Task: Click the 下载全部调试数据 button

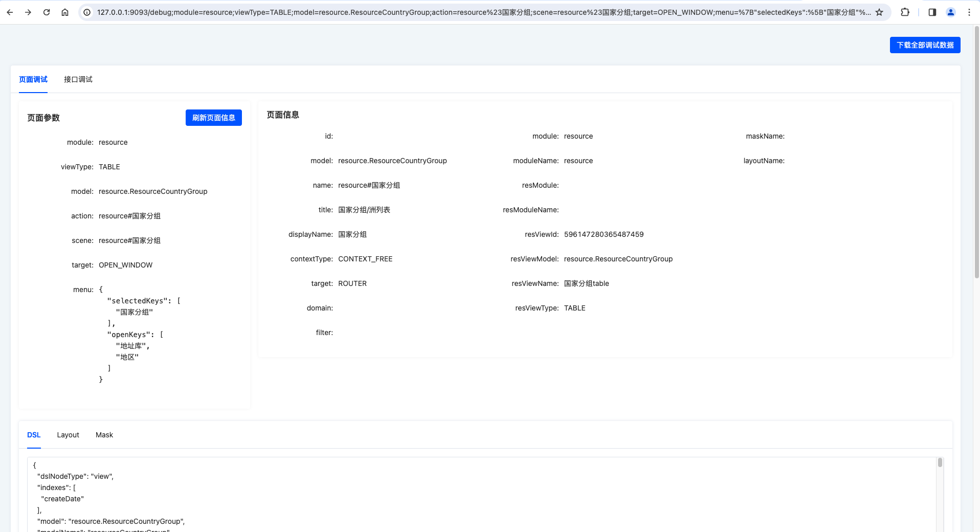Action: 925,45
